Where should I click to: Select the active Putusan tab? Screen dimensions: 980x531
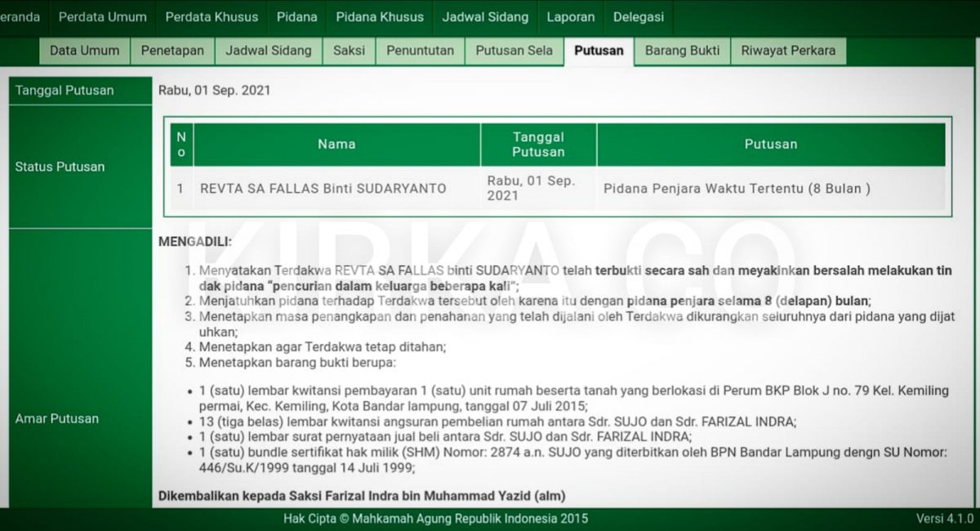tap(599, 51)
